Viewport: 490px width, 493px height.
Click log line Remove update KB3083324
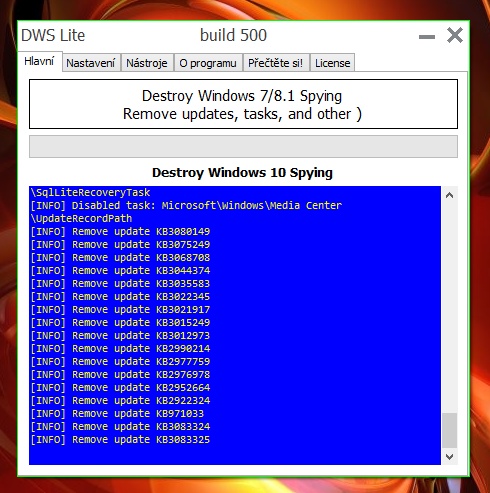click(x=120, y=427)
